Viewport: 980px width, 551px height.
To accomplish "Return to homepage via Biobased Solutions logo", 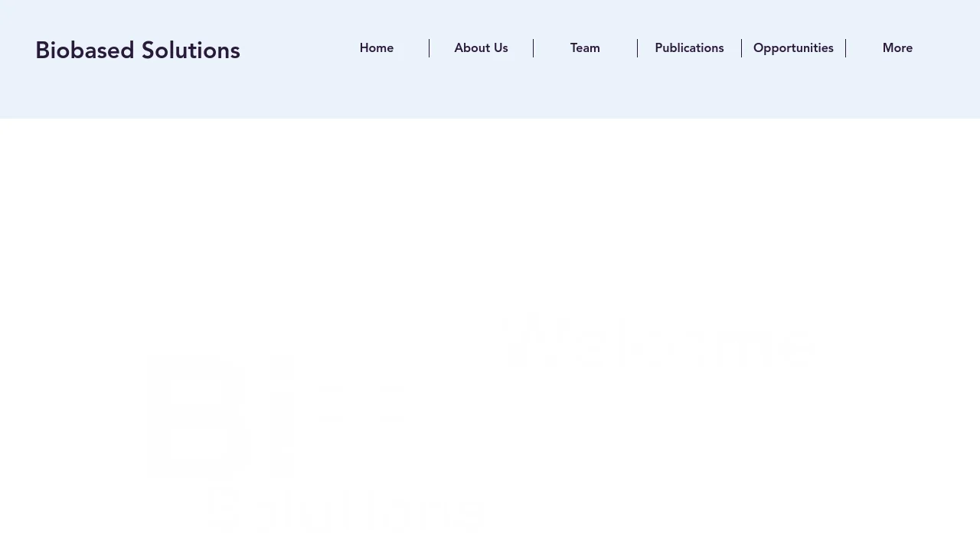I will [x=138, y=51].
